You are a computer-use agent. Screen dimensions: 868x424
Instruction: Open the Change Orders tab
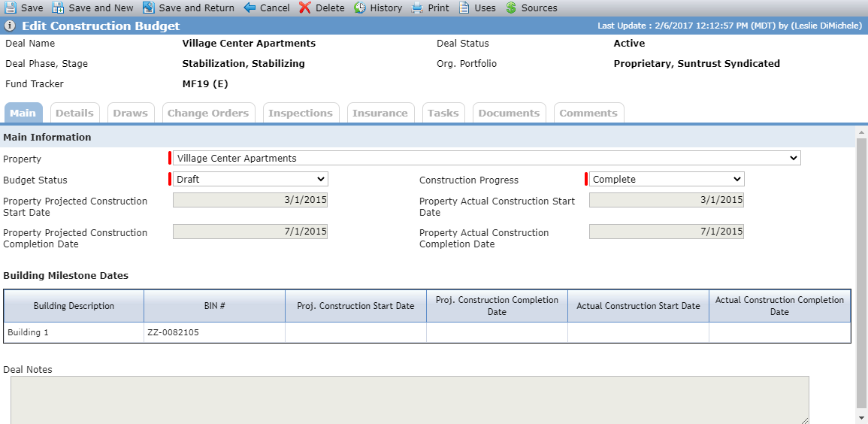point(208,113)
